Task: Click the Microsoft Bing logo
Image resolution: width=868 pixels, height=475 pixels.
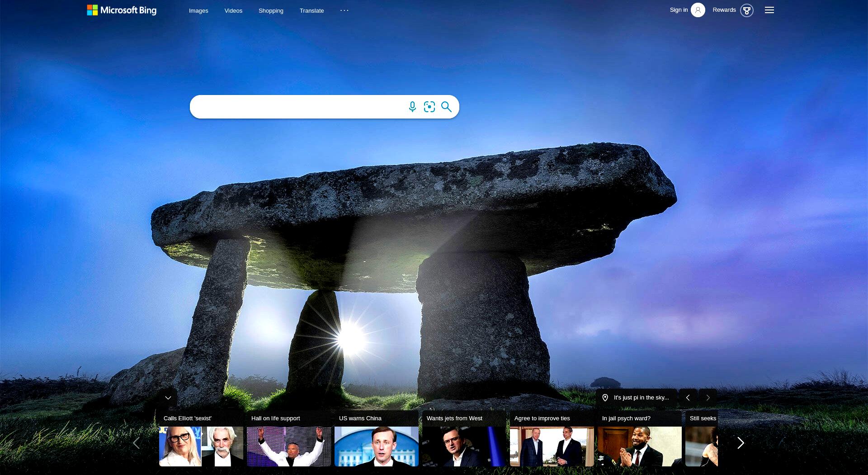Action: (x=122, y=10)
